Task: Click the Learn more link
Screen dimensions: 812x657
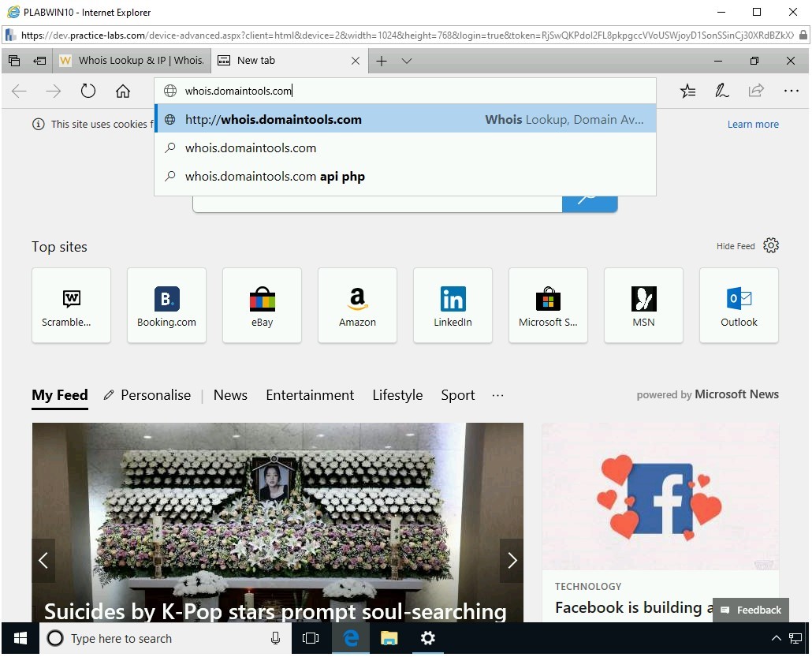Action: (x=753, y=124)
